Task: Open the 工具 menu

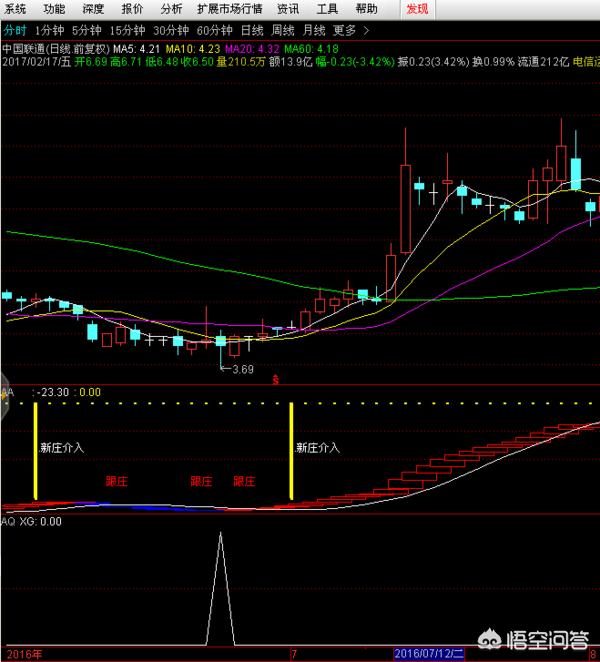Action: (x=327, y=9)
